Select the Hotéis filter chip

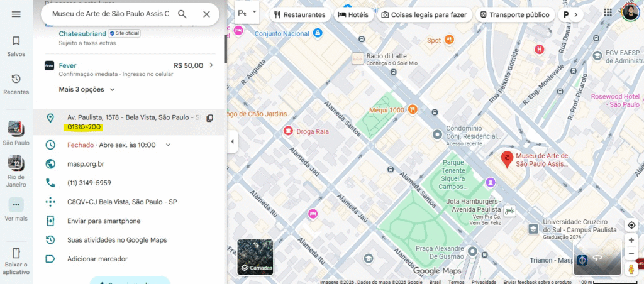click(x=353, y=14)
